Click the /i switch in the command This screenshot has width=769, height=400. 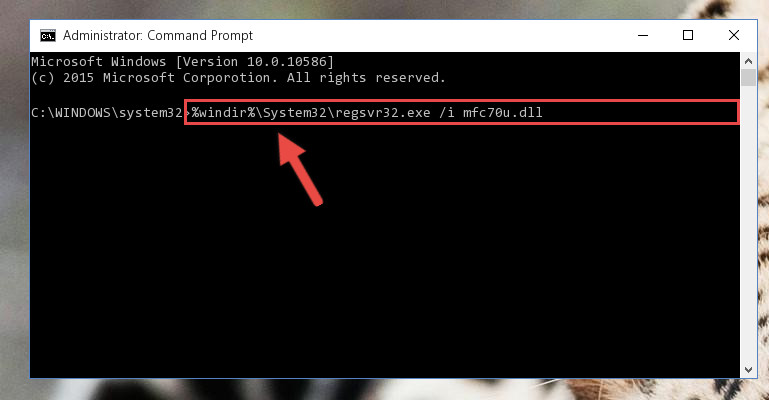(447, 113)
